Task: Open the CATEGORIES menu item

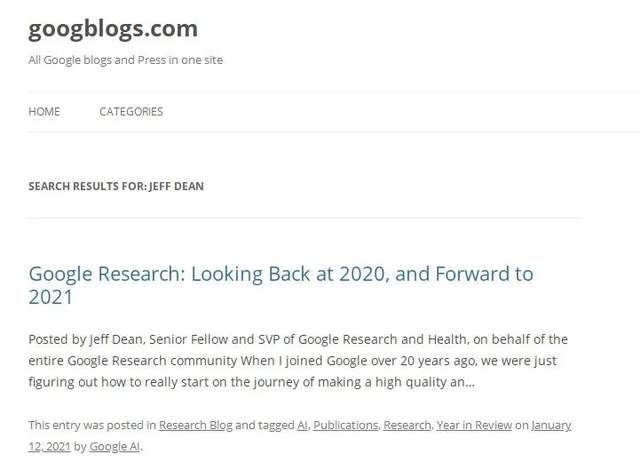Action: [x=131, y=111]
